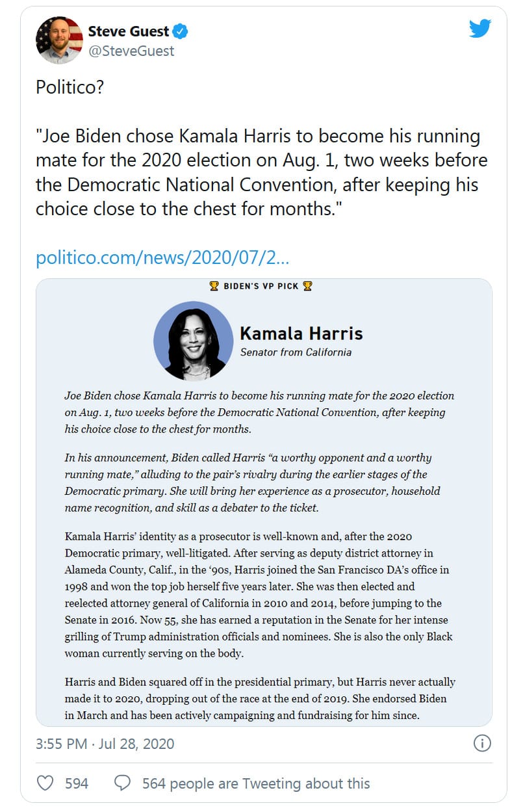Click the bold "Kamala Harris" heading

(x=301, y=334)
